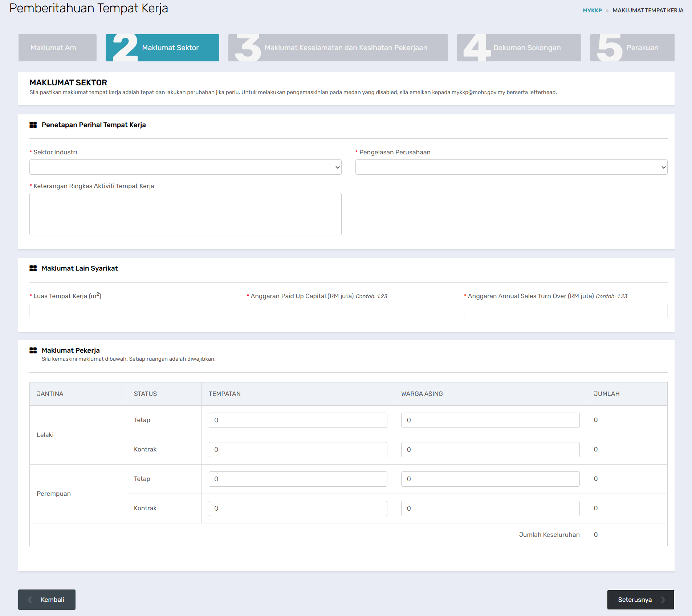Click the Annual Sales Turn Over field
The height and width of the screenshot is (616, 692).
[565, 311]
